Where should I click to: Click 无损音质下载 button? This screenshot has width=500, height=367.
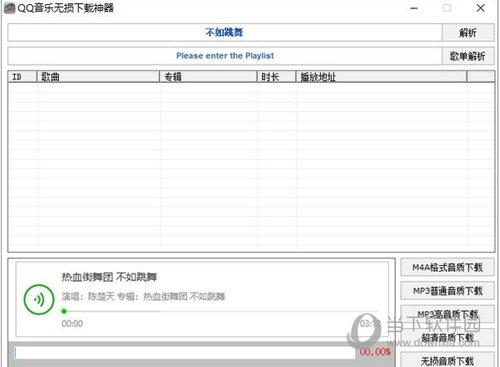pyautogui.click(x=447, y=360)
